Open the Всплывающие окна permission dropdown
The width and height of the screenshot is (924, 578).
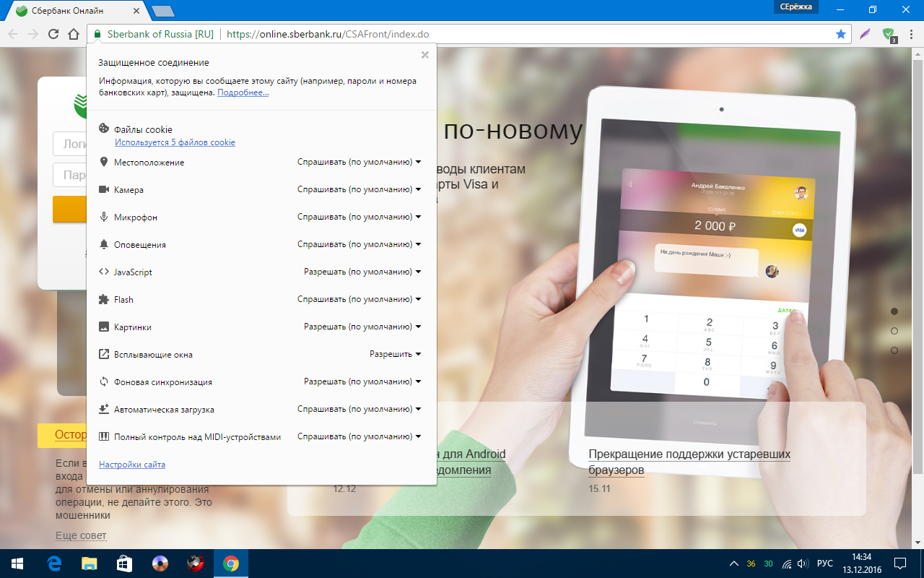tap(395, 355)
